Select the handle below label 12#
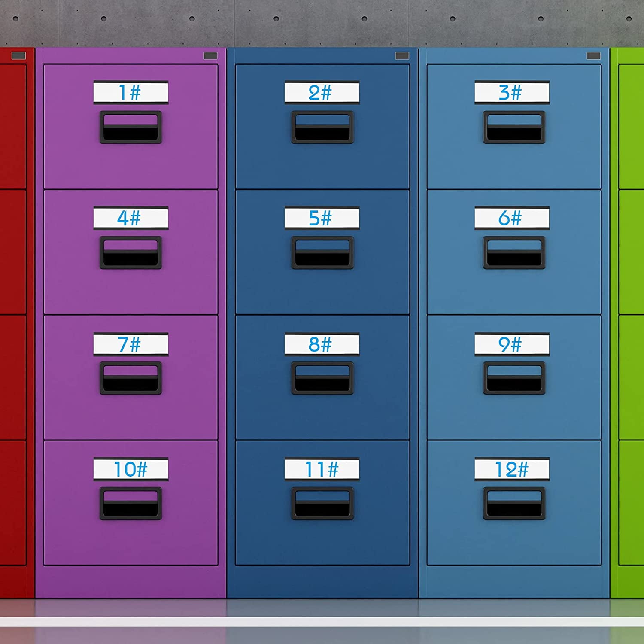Viewport: 644px width, 644px height. 514,504
